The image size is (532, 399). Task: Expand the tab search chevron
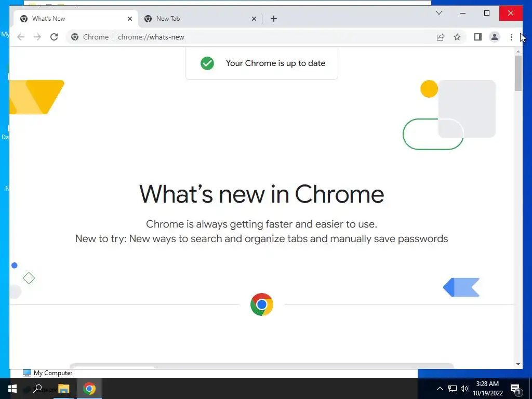tap(438, 13)
